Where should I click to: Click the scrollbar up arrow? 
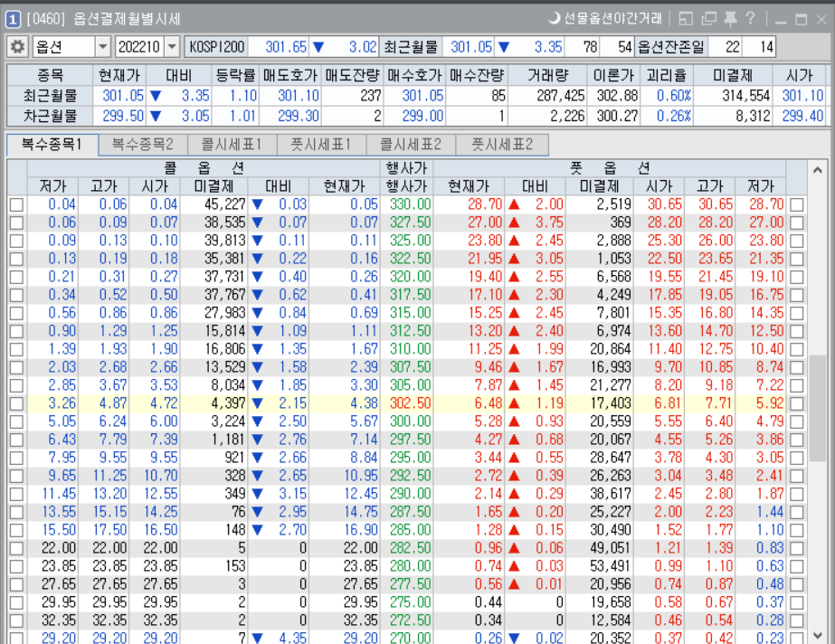click(x=818, y=170)
